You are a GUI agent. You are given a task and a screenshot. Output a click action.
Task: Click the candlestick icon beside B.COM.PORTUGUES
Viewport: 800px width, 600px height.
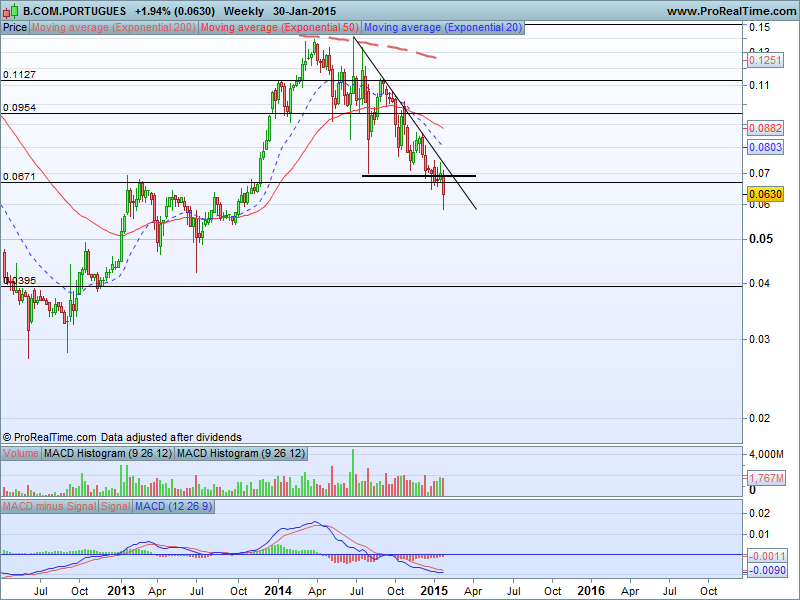[x=11, y=11]
